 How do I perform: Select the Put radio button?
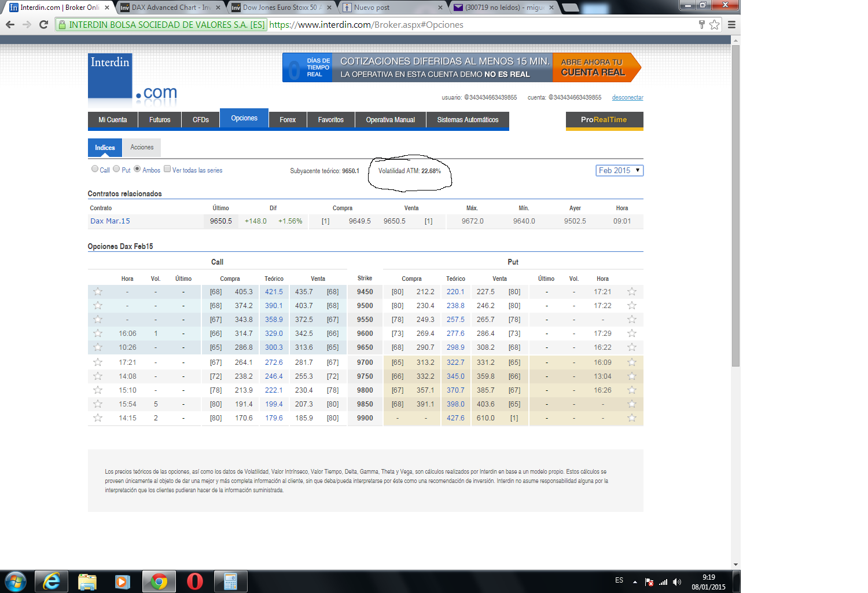[116, 169]
